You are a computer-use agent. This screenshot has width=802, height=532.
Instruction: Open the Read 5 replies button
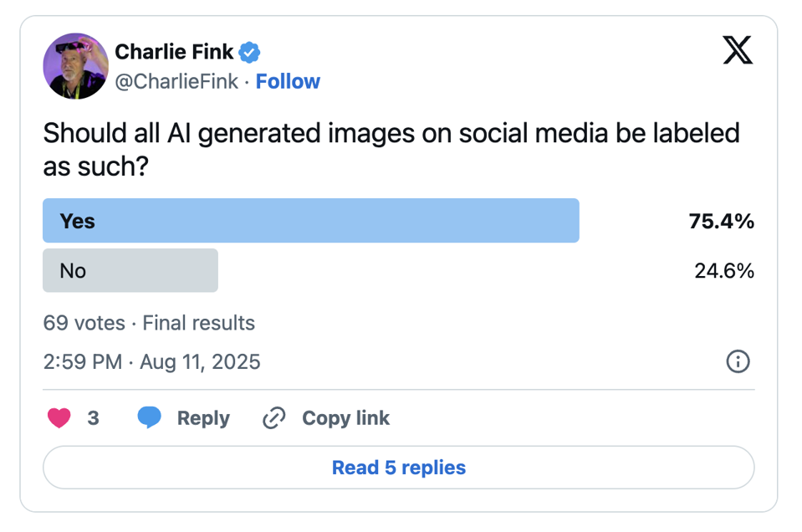click(x=398, y=468)
